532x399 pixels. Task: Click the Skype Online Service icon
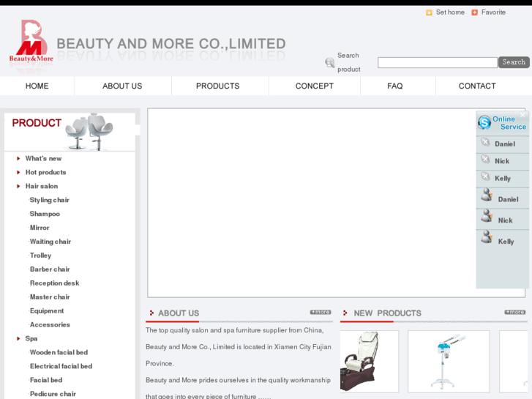tap(484, 122)
